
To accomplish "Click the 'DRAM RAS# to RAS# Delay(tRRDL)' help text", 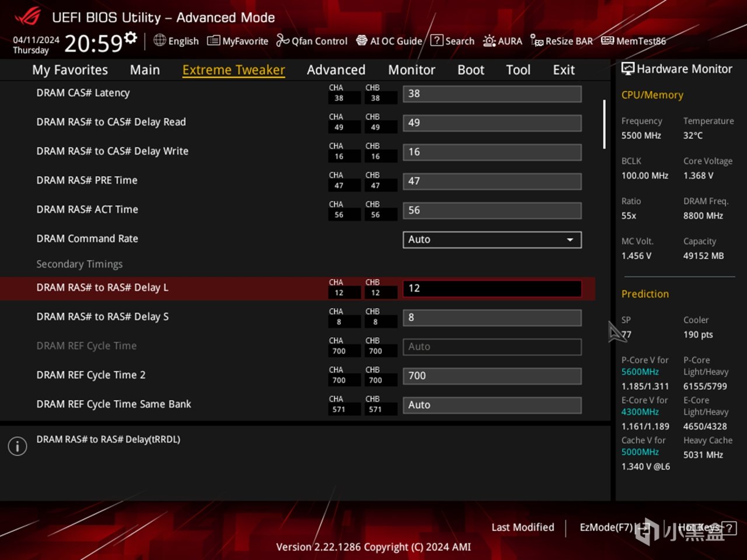I will coord(108,439).
